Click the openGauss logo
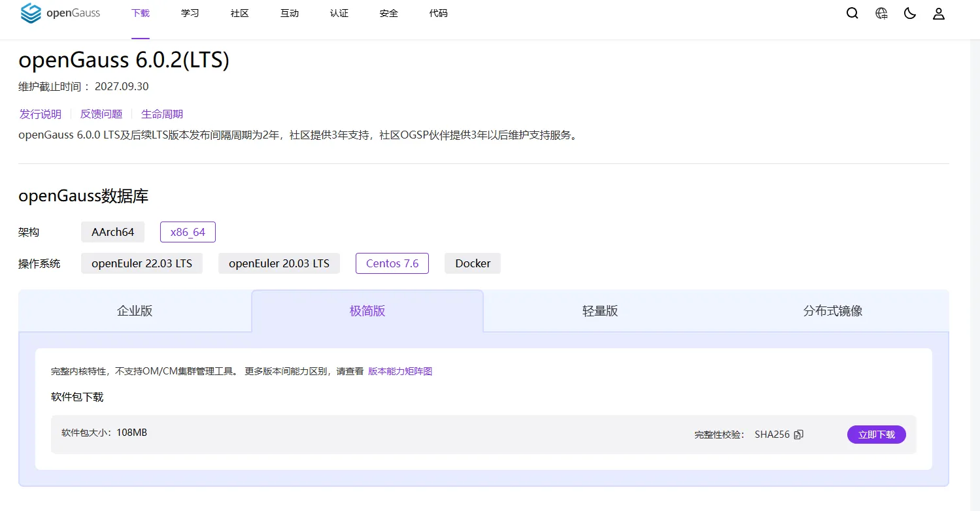The width and height of the screenshot is (980, 511). (60, 12)
